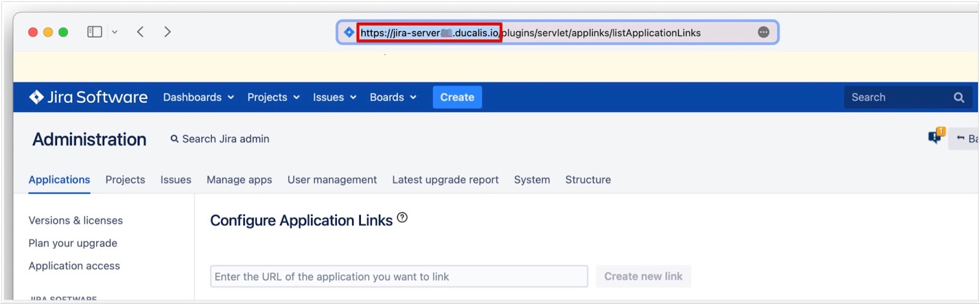Switch to the System tab

pos(532,180)
